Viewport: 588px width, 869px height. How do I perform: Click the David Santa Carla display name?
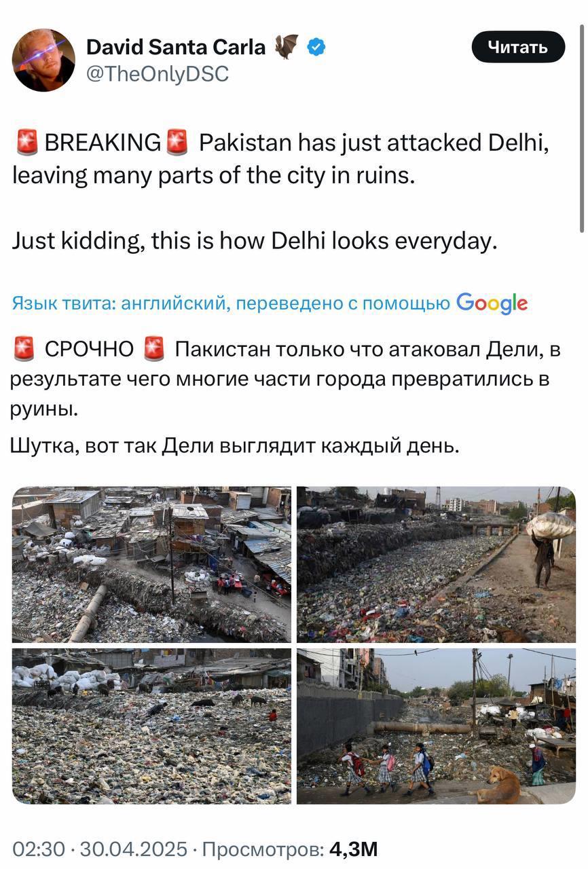[x=176, y=47]
